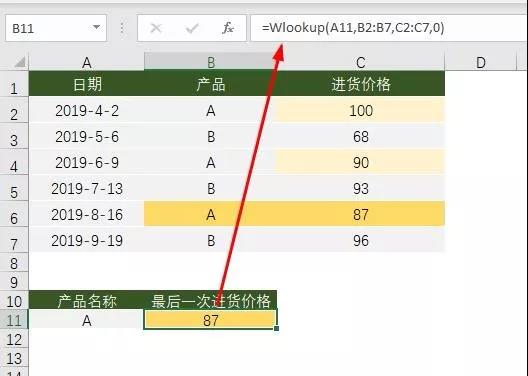Select product cell B in row 7

[211, 240]
